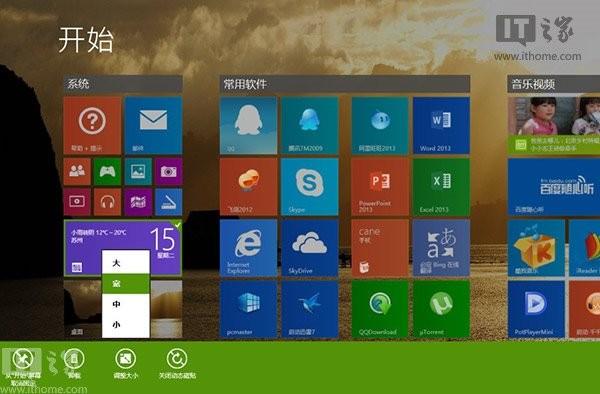Turn off live tile (关闭动态磁贴)
Viewport: 600px width, 394px height.
pyautogui.click(x=177, y=363)
